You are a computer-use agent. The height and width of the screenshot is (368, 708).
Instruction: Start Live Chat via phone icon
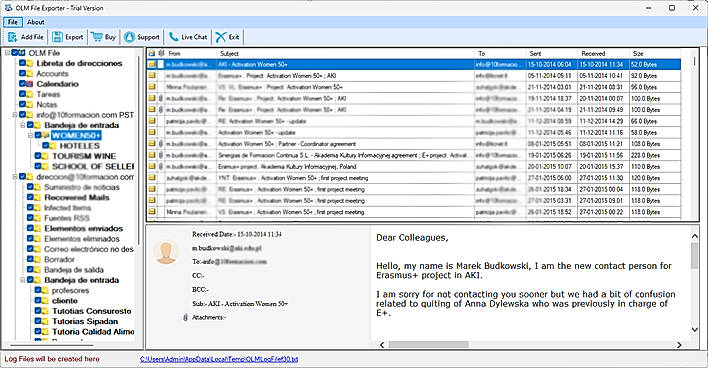point(173,37)
